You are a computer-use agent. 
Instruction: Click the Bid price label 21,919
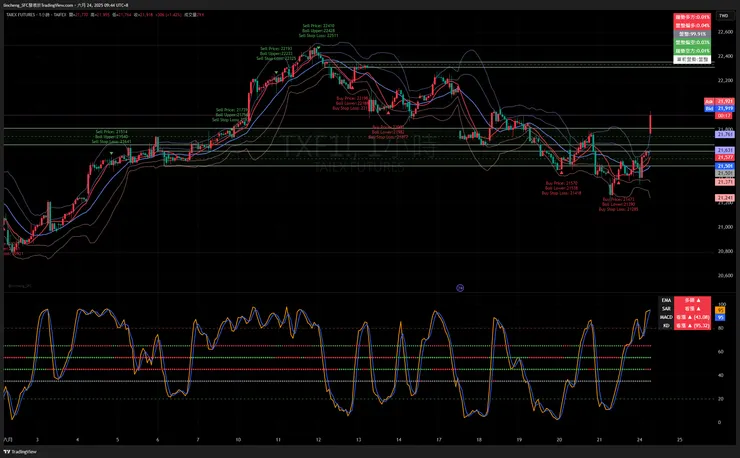tap(719, 109)
